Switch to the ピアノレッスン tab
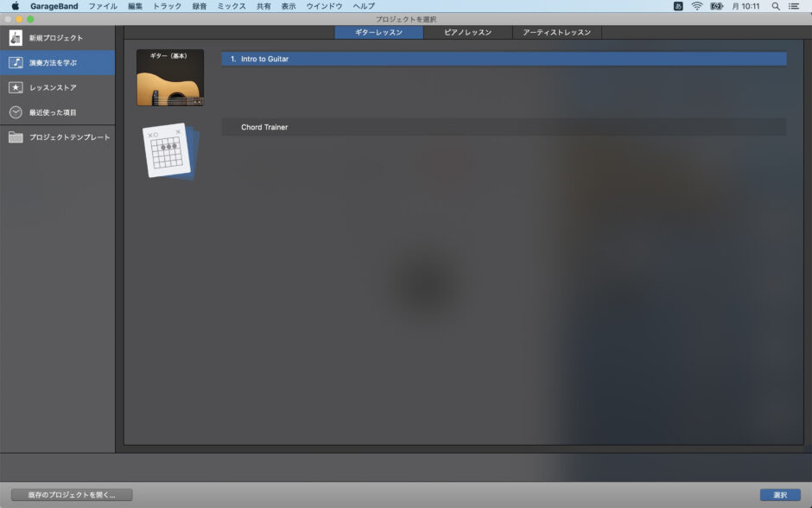 [x=467, y=32]
